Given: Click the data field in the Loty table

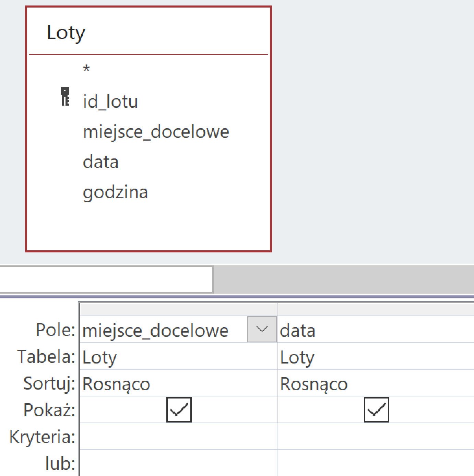Looking at the screenshot, I should pos(101,161).
